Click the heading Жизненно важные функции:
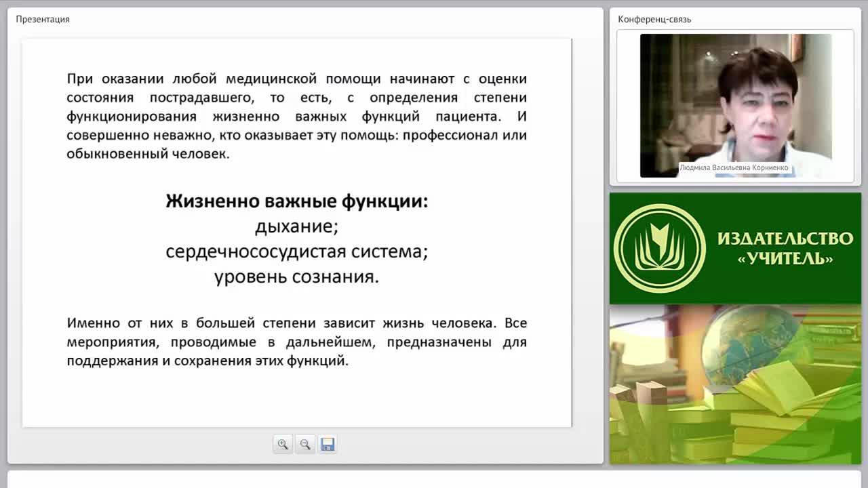 coord(297,201)
